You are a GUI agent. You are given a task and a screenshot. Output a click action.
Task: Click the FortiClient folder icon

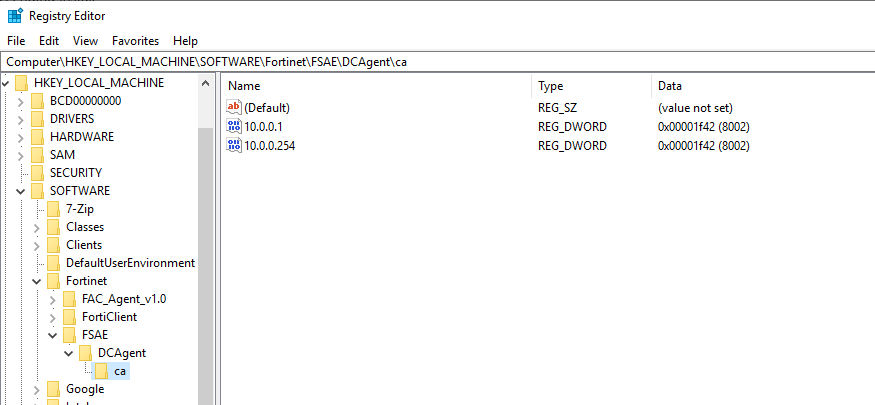pos(69,317)
